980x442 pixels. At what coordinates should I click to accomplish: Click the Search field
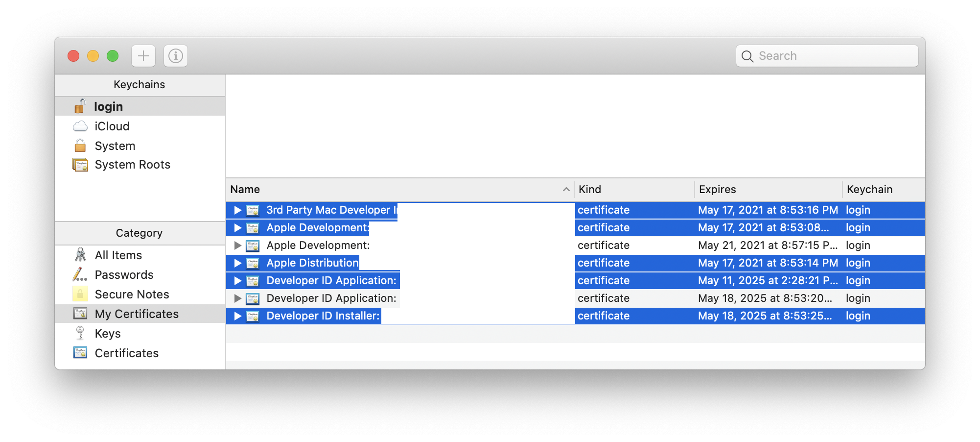[827, 56]
